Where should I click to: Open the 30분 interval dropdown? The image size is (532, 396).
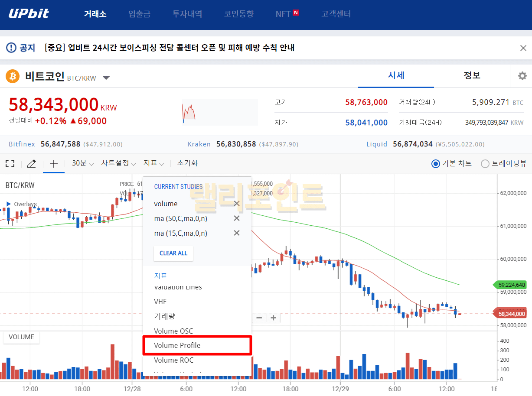coord(82,163)
